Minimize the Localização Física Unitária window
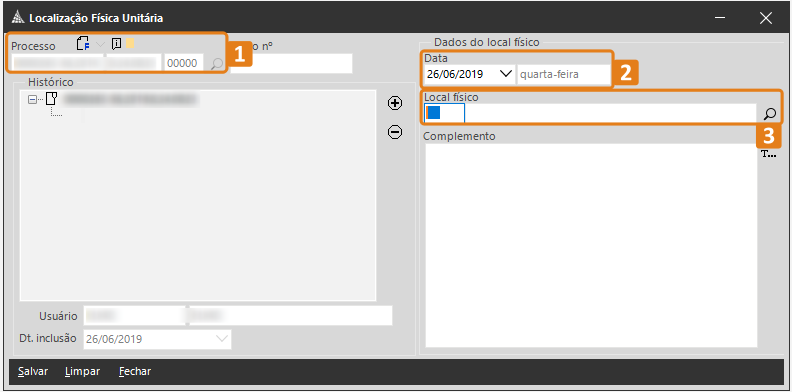The height and width of the screenshot is (392, 792). (720, 18)
